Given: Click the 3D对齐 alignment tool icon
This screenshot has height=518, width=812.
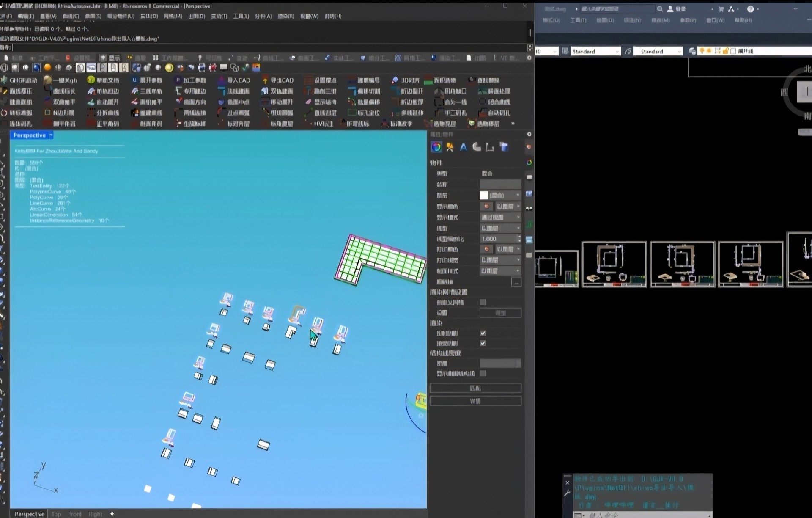Looking at the screenshot, I should 395,80.
